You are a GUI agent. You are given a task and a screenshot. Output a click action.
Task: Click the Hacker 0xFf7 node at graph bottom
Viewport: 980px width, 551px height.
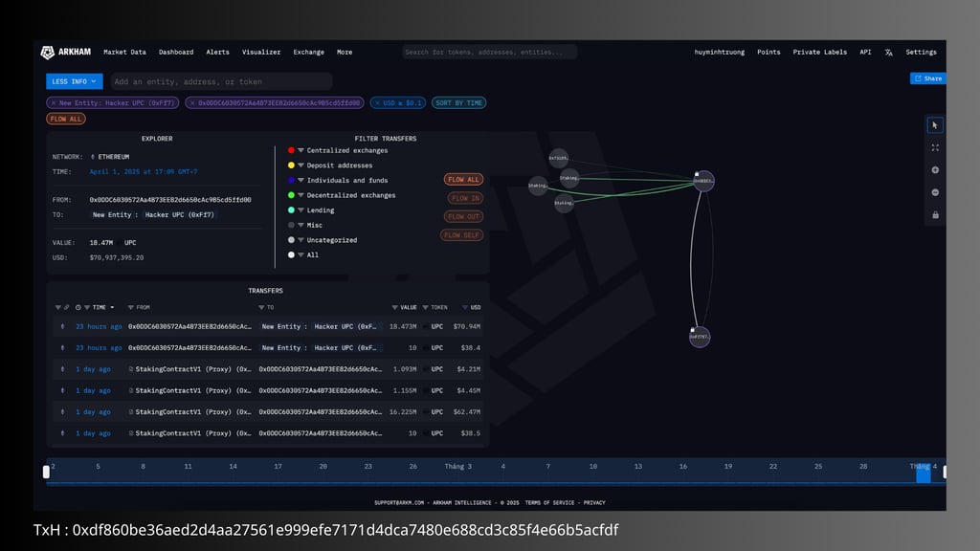(x=700, y=337)
